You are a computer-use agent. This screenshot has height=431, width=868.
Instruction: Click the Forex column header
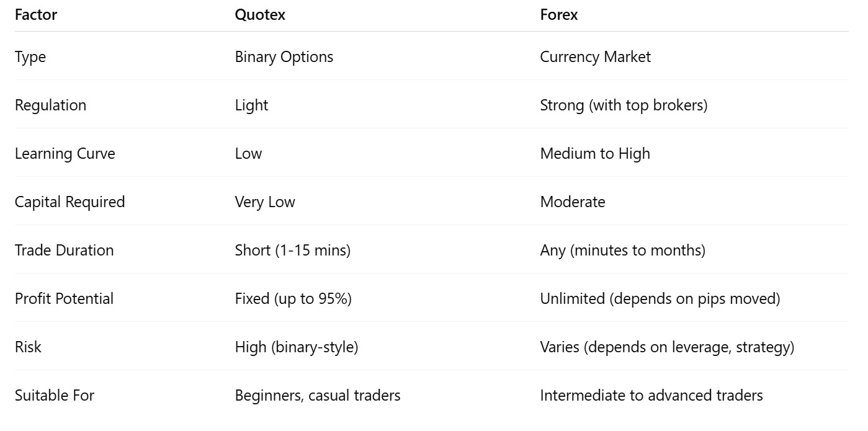tap(559, 15)
